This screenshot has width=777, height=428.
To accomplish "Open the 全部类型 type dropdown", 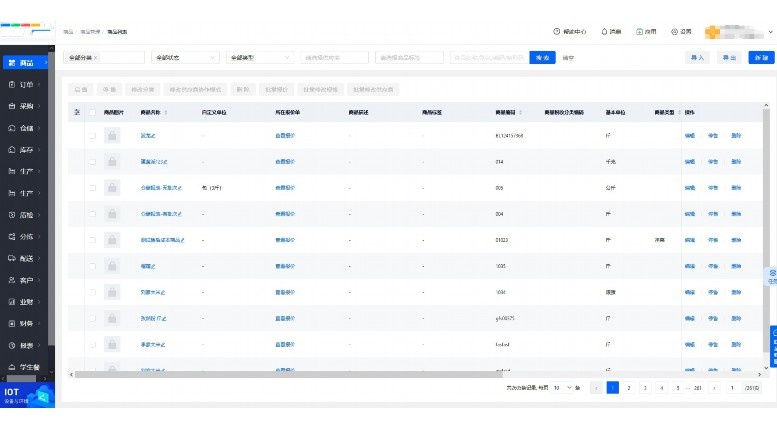I will (260, 57).
